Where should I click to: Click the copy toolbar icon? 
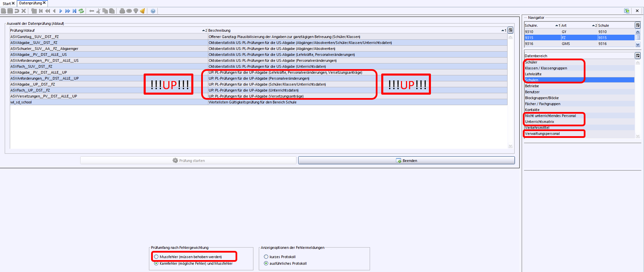pyautogui.click(x=105, y=11)
